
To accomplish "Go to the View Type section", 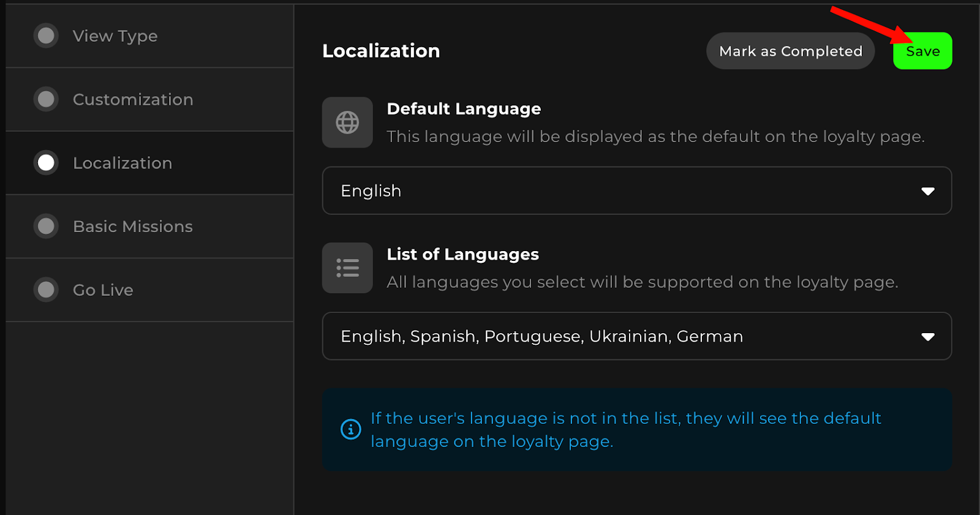I will point(115,36).
